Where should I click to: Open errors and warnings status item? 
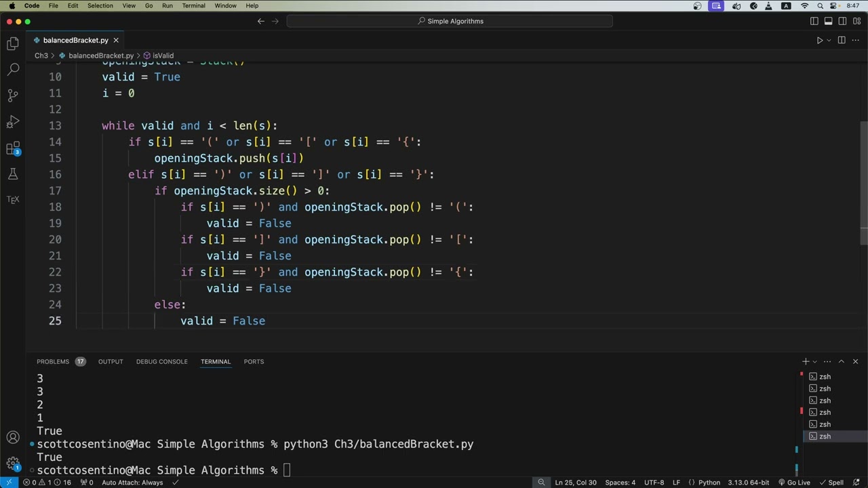coord(47,483)
